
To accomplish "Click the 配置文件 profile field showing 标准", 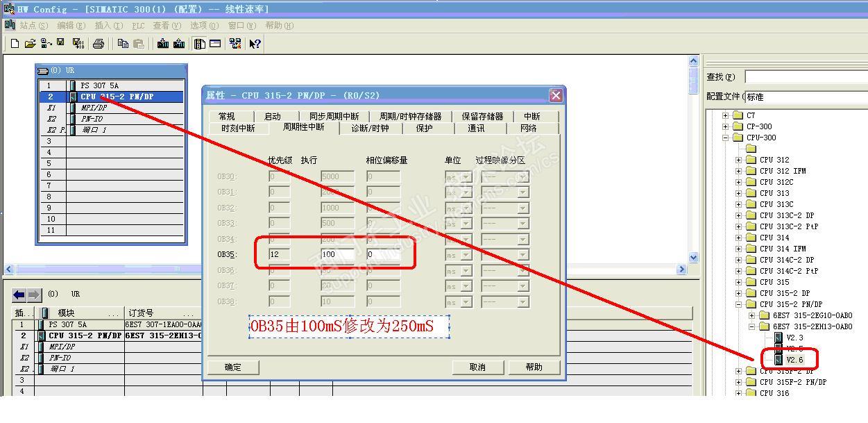I will click(806, 97).
